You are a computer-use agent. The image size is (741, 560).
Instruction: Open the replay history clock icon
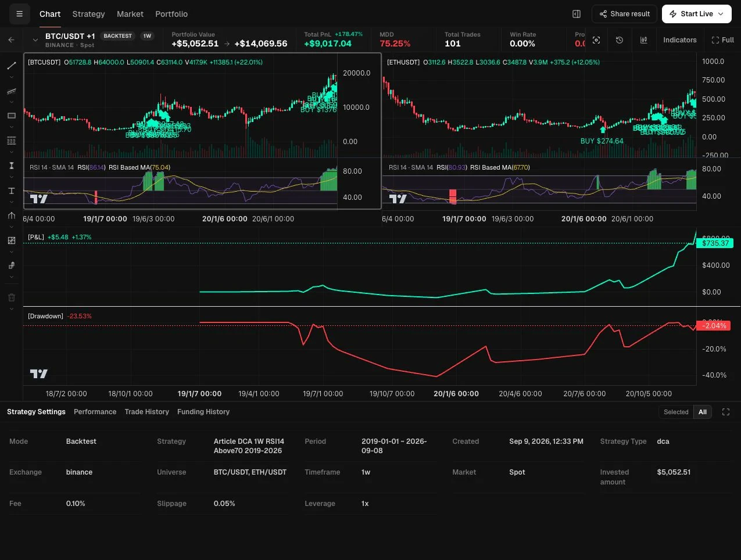pyautogui.click(x=620, y=40)
